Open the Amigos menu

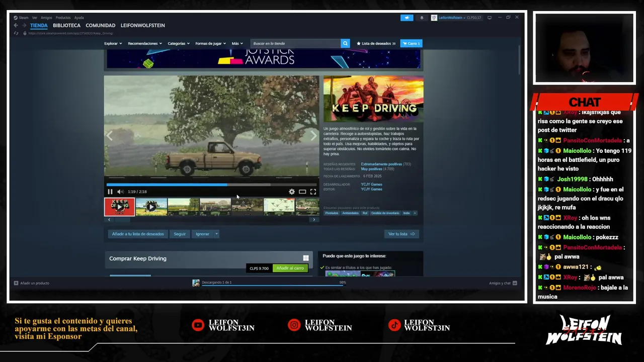46,18
